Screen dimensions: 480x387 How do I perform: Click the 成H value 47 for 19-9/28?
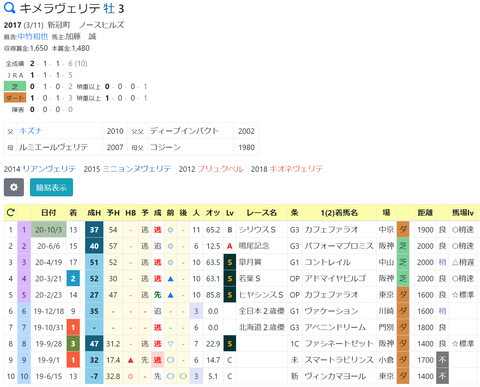[x=94, y=344]
